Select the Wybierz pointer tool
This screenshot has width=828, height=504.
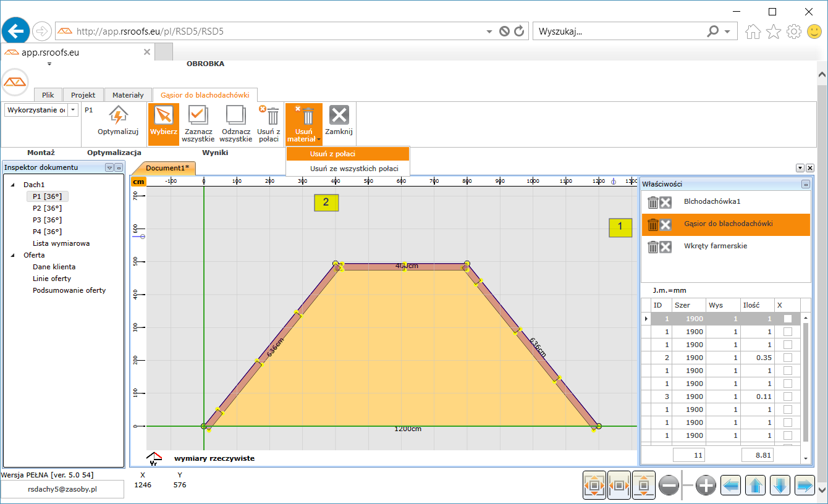point(164,115)
